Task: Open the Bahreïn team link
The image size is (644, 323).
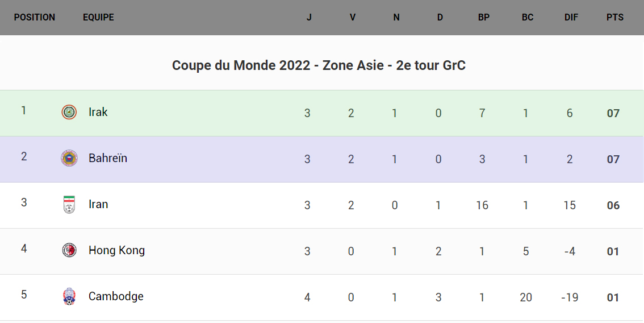Action: click(108, 158)
